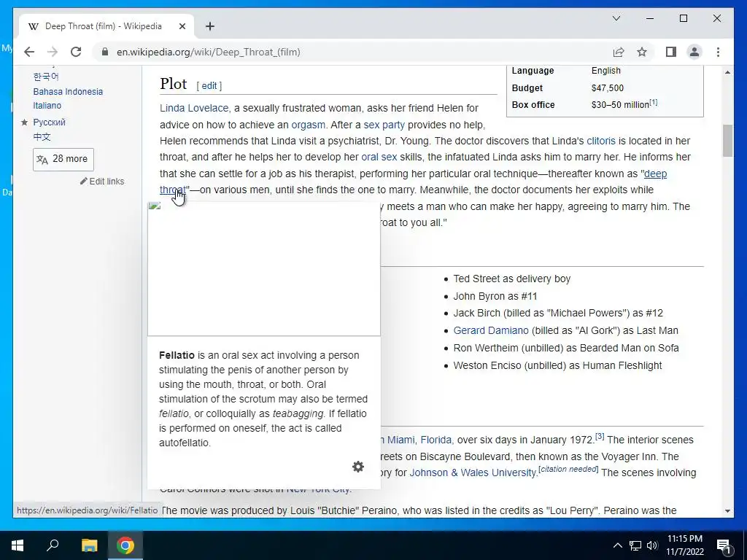Switch to Italiano version
This screenshot has height=560, width=747.
click(x=47, y=106)
